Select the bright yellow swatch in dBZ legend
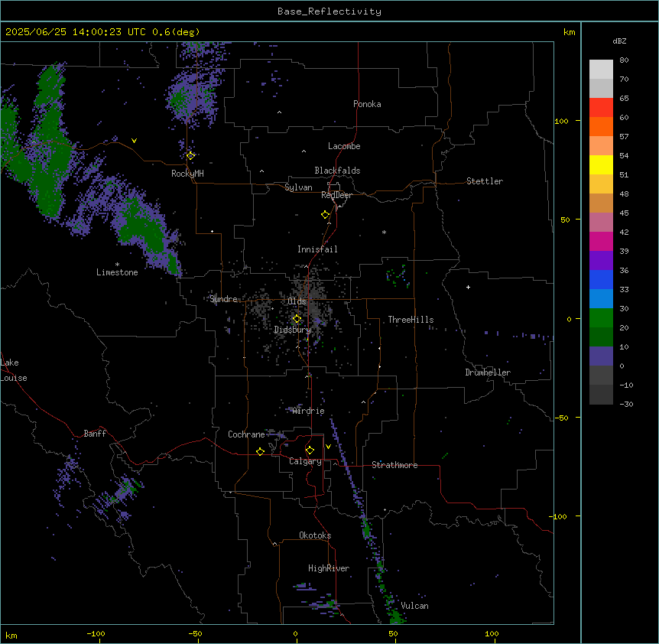The height and width of the screenshot is (644, 659). [x=601, y=165]
